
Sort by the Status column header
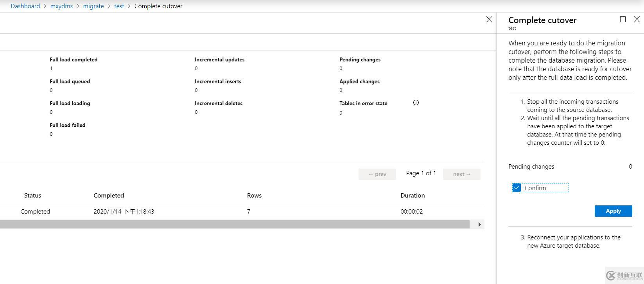[x=32, y=195]
